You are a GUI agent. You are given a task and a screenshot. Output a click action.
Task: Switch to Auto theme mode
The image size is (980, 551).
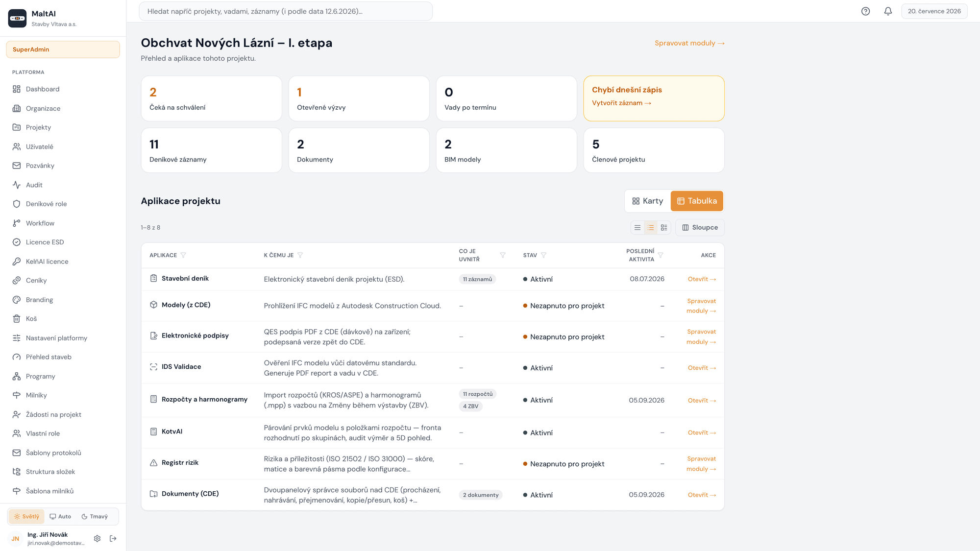click(60, 516)
